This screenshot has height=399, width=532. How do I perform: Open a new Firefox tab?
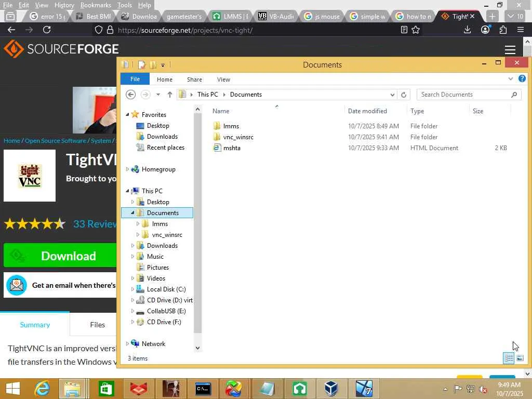point(492,16)
